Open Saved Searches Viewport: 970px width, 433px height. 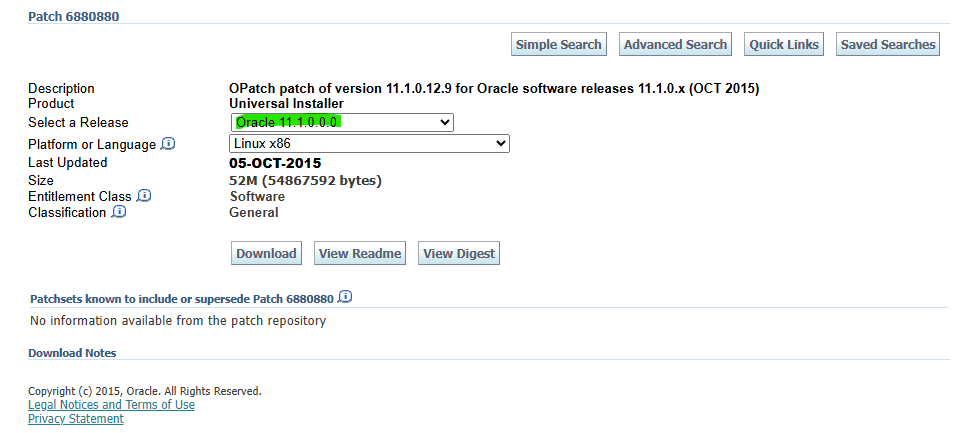tap(888, 45)
